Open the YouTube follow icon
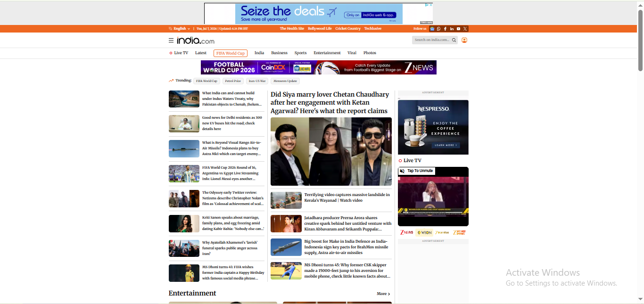The image size is (644, 304). [x=458, y=29]
